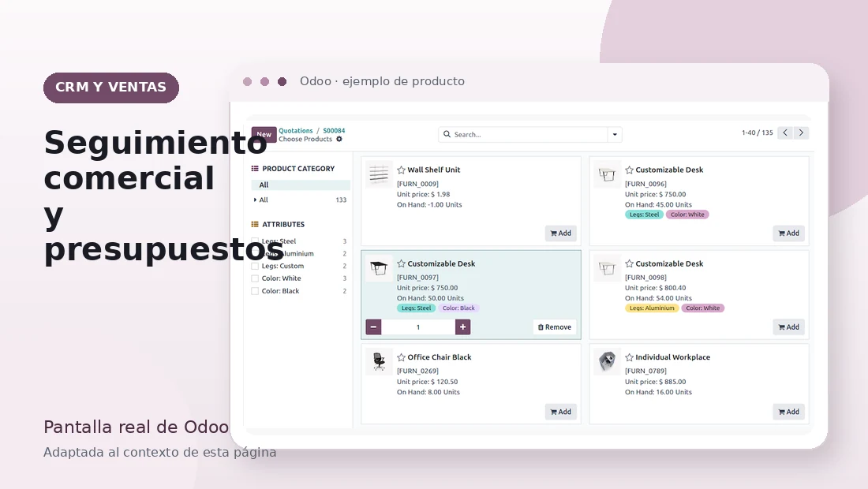Click "Unit price: $ 885.00" text
868x489 pixels.
(x=656, y=382)
